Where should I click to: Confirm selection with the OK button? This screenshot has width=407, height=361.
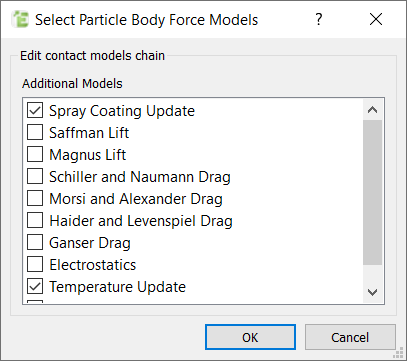[x=250, y=337]
